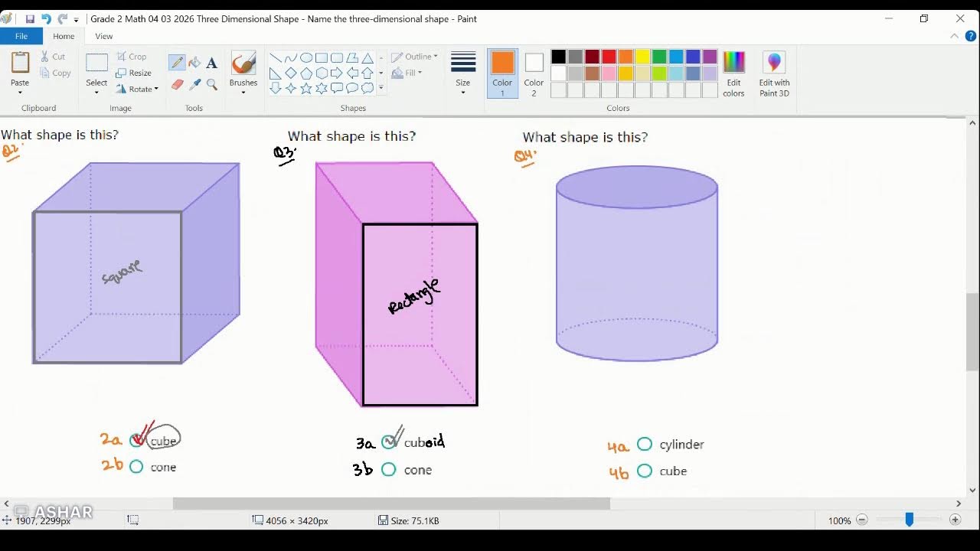980x551 pixels.
Task: Click the zoom slider handle
Action: click(909, 520)
